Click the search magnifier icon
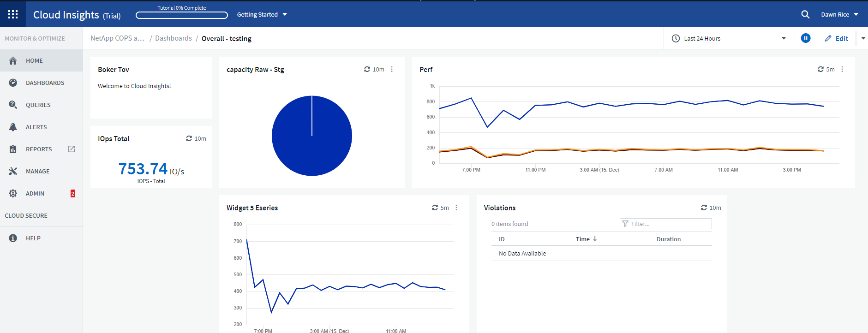 [x=805, y=14]
